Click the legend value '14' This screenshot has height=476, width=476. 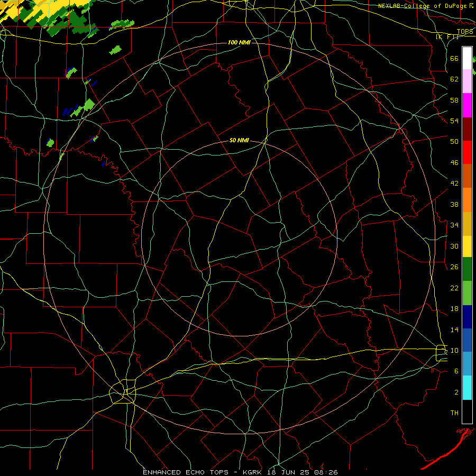coord(454,329)
